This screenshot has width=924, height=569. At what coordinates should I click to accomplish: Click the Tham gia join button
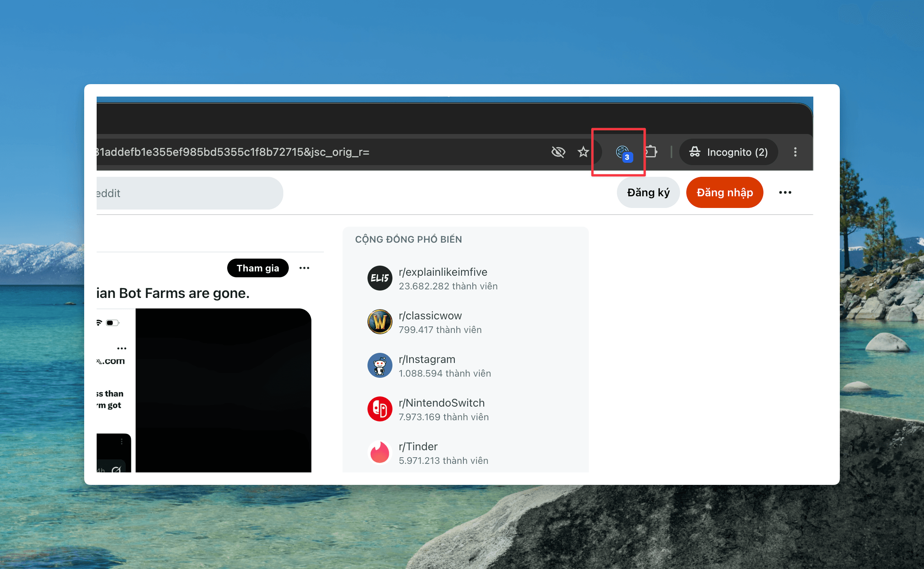pos(258,268)
